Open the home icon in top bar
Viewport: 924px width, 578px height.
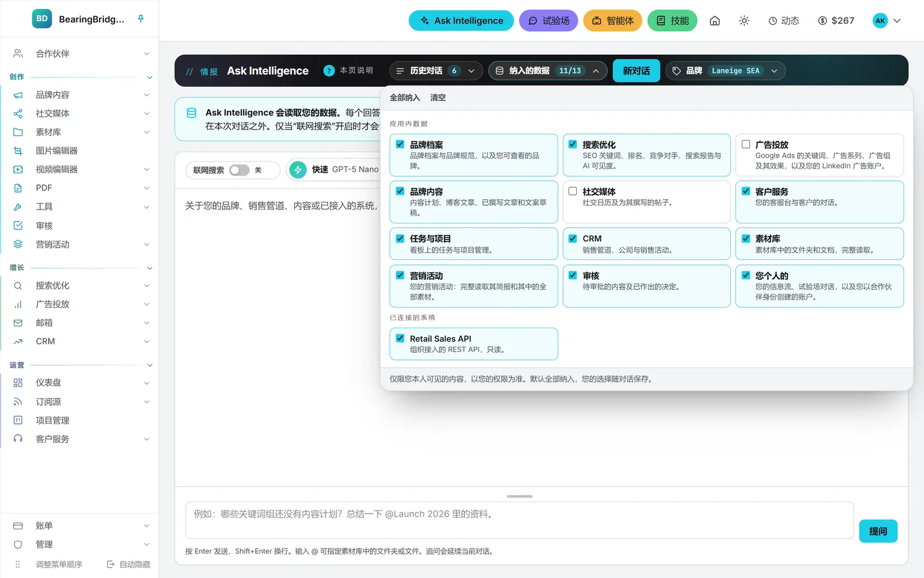[x=715, y=20]
